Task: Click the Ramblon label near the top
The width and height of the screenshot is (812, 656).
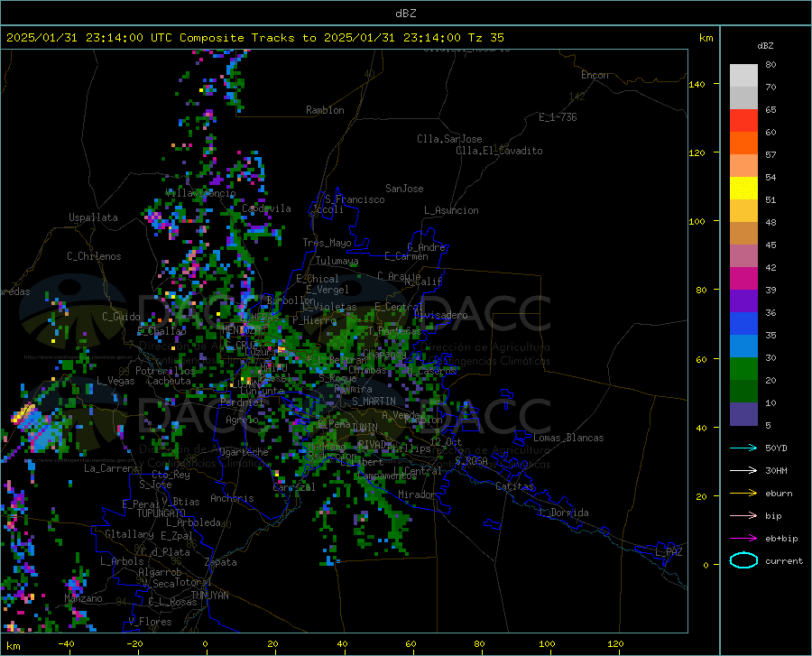Action: (x=325, y=110)
